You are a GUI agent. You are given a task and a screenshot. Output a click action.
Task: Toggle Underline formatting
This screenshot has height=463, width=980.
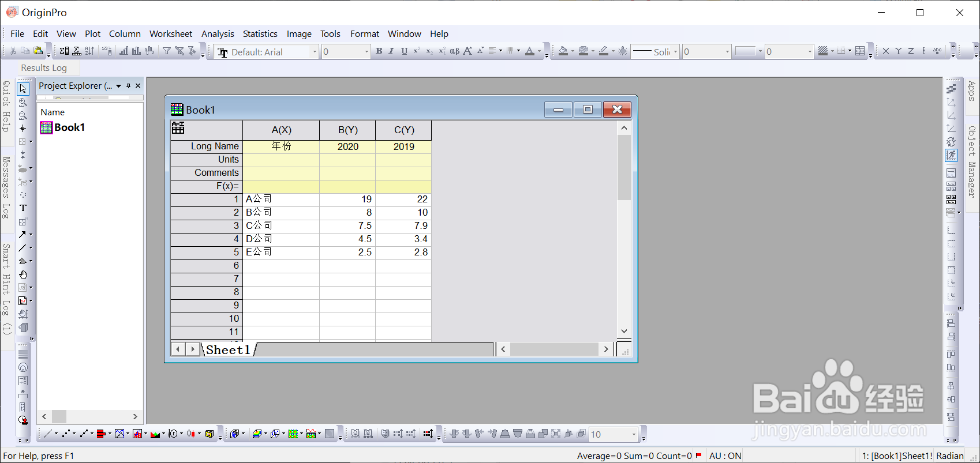pyautogui.click(x=404, y=51)
